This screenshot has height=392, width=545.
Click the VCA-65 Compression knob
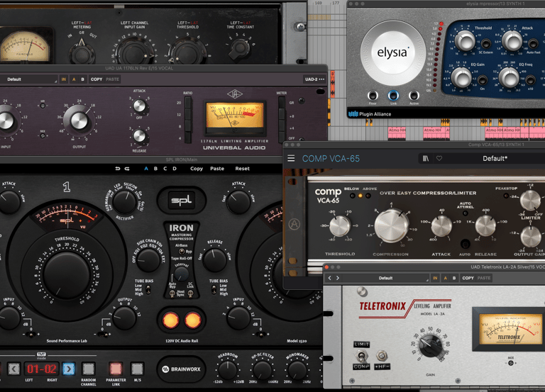[391, 226]
